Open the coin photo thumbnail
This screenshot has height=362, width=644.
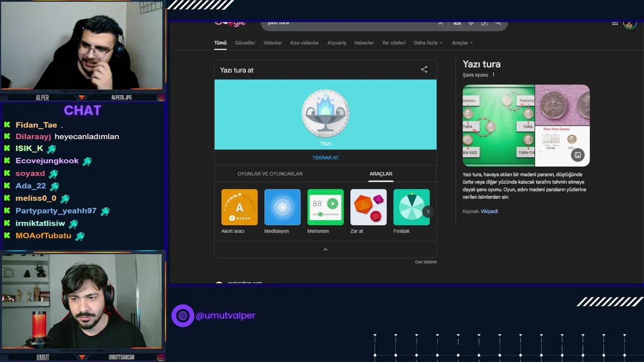pyautogui.click(x=562, y=105)
